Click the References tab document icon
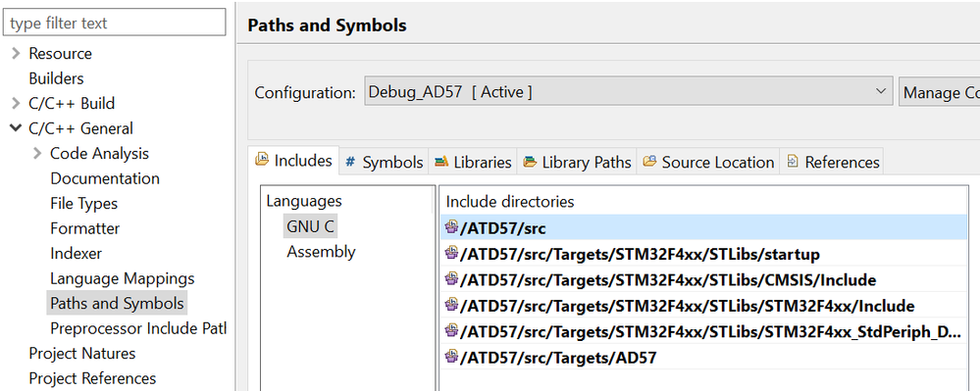Image resolution: width=980 pixels, height=391 pixels. [793, 162]
